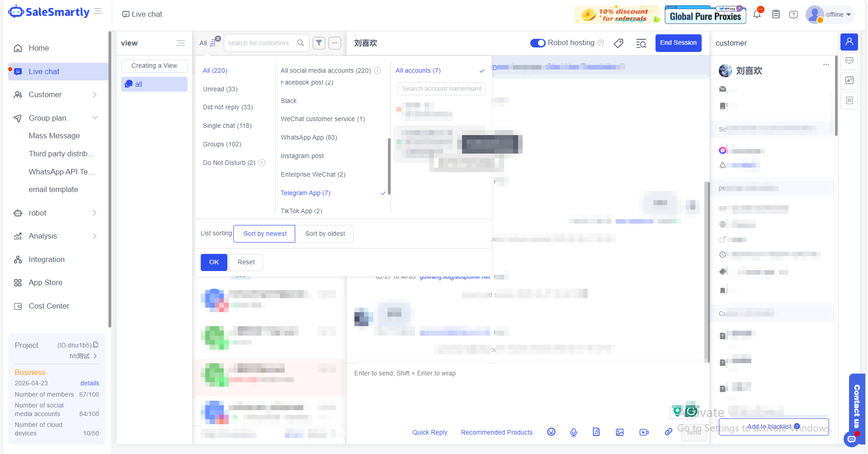This screenshot has height=454, width=868.
Task: Click the Search account name field
Action: [x=441, y=89]
